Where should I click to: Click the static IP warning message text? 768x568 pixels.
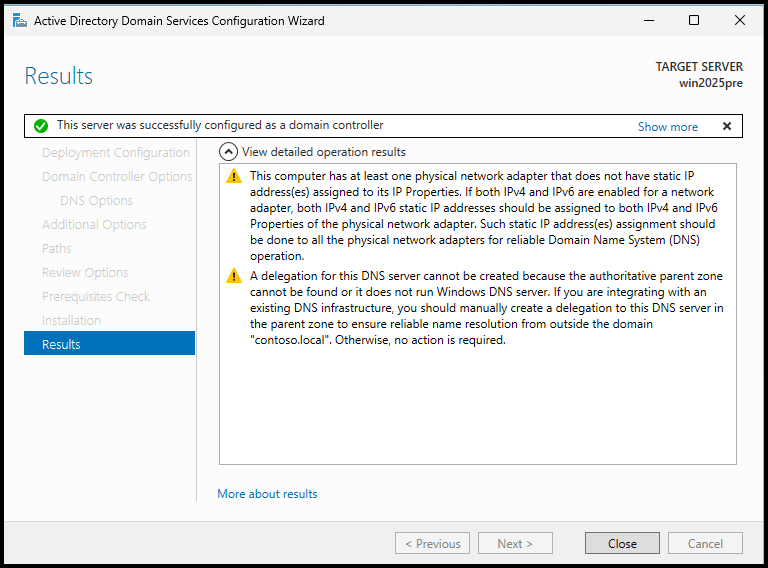point(482,215)
